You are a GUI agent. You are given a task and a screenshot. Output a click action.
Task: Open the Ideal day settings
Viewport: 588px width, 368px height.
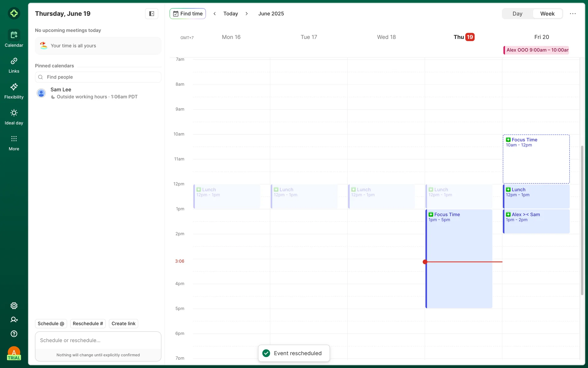[14, 117]
